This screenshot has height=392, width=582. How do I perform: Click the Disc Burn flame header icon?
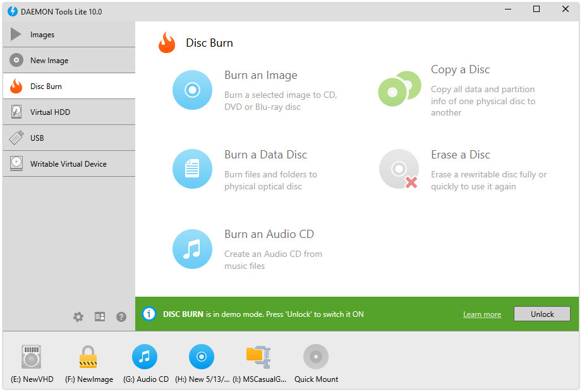[x=167, y=42]
